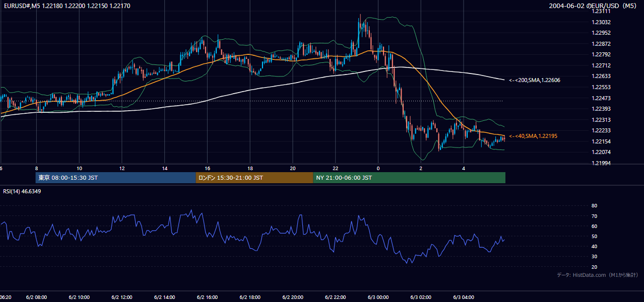
Task: Click price axis label 1.22473
Action: [x=601, y=98]
